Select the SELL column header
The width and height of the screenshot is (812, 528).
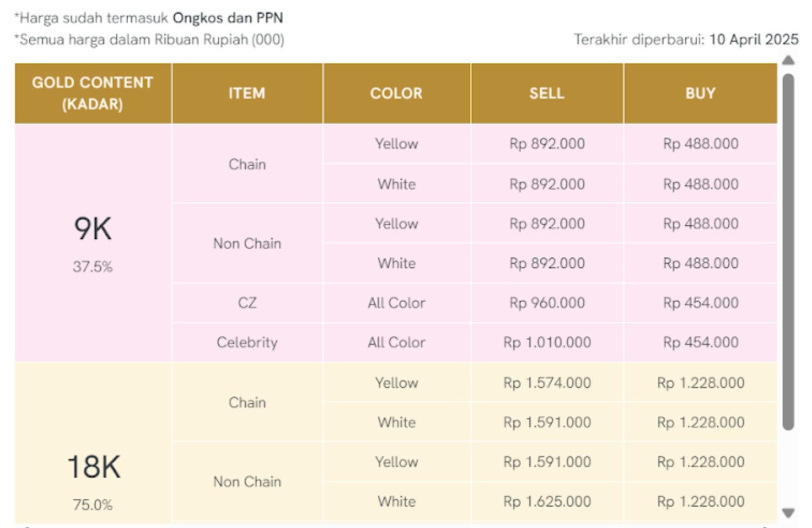(x=547, y=93)
